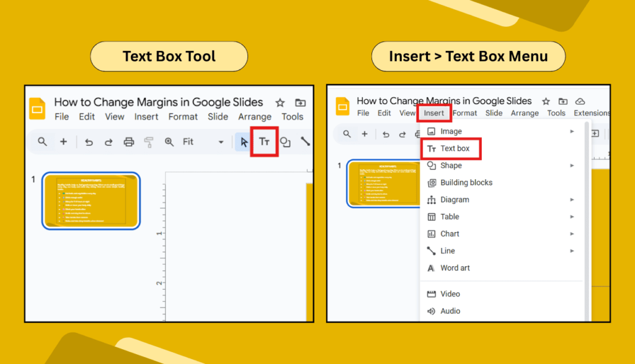Star the presentation in the right screenshot
The width and height of the screenshot is (635, 364).
[546, 101]
